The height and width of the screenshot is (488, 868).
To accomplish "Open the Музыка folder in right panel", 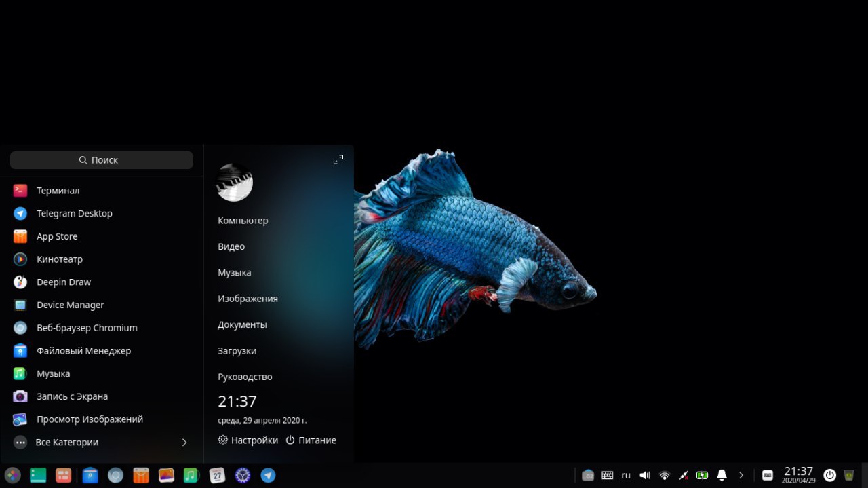I will (235, 272).
